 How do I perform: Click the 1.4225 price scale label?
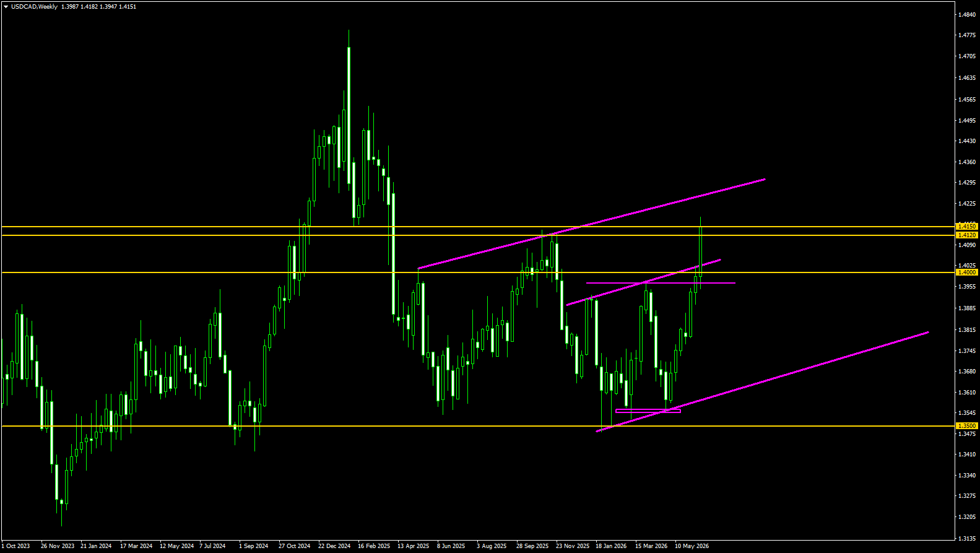tap(967, 204)
